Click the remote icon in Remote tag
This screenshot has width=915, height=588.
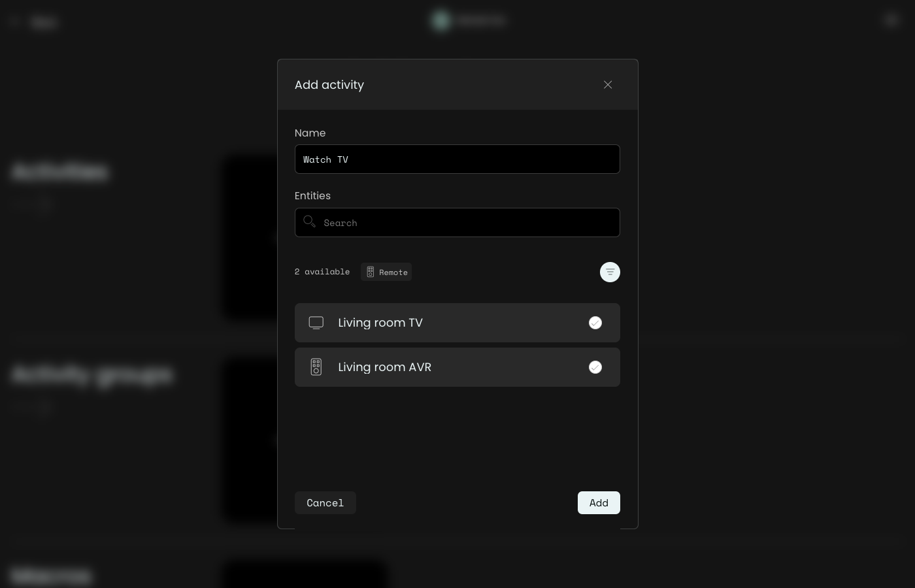pos(371,272)
